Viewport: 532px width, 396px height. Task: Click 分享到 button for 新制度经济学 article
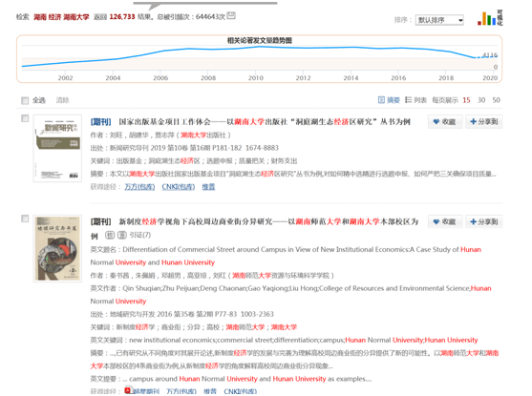point(484,221)
